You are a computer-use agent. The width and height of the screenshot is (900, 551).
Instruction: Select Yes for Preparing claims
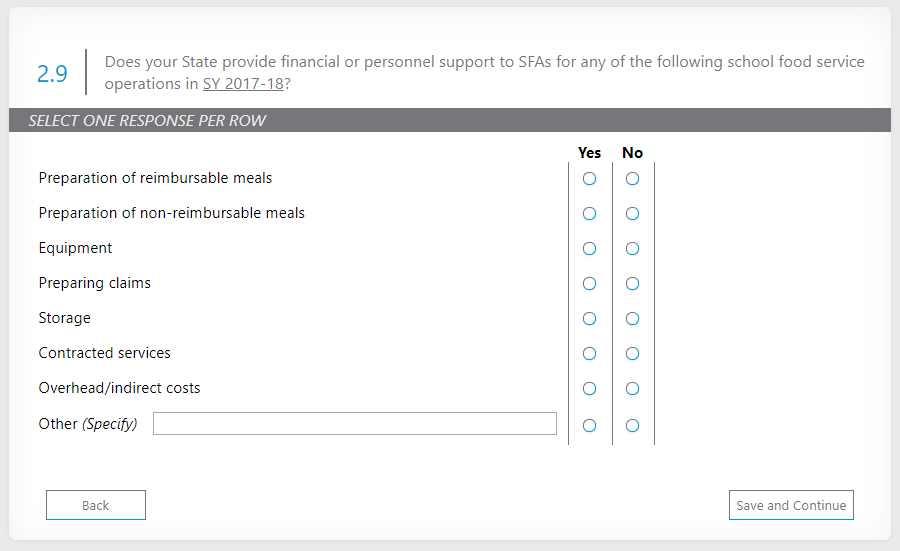click(x=589, y=284)
